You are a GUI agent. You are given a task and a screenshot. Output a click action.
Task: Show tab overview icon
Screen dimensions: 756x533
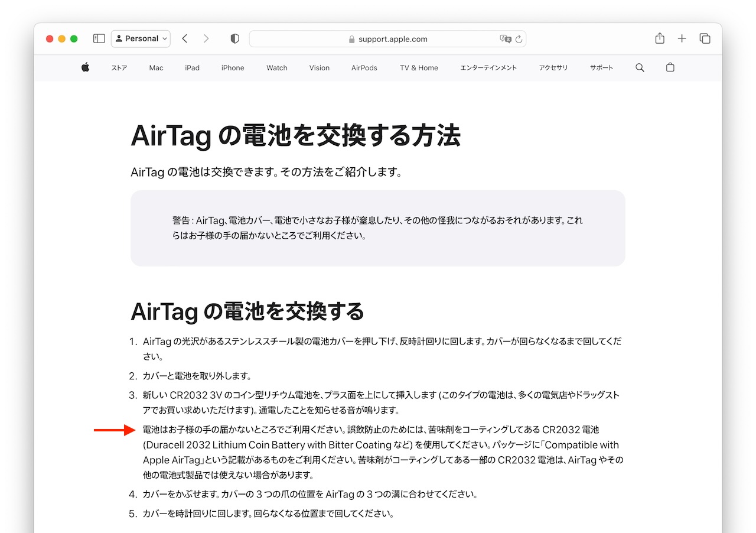[705, 38]
